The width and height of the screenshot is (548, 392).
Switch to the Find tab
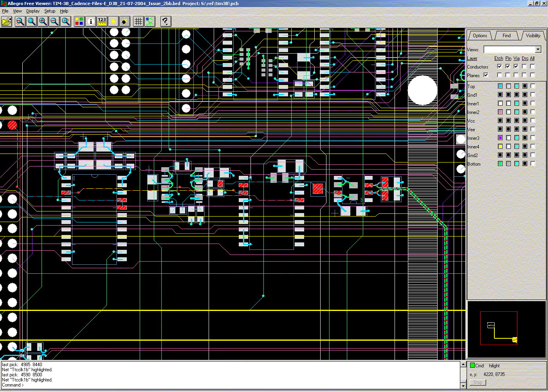507,36
